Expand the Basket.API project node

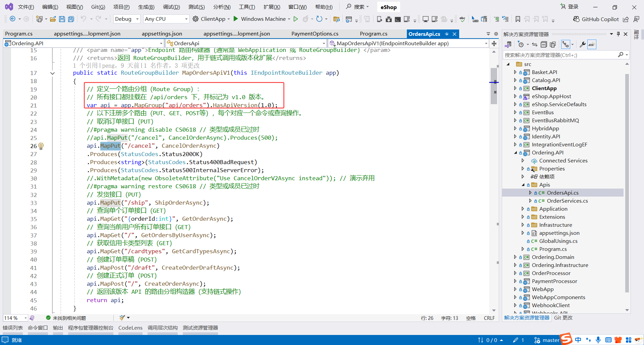pos(516,72)
